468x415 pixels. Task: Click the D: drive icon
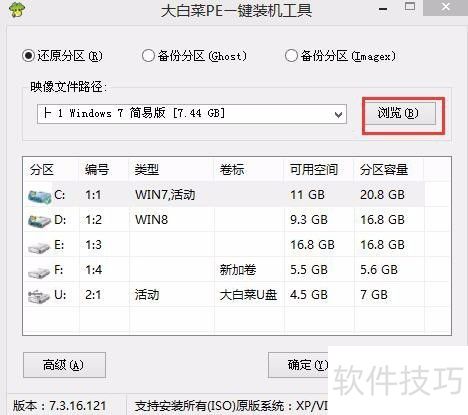click(40, 221)
